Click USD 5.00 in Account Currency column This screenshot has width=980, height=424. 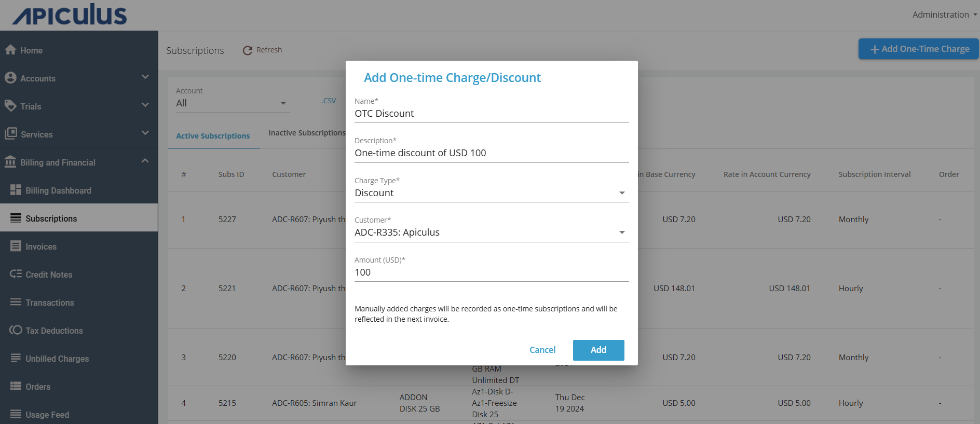click(794, 403)
